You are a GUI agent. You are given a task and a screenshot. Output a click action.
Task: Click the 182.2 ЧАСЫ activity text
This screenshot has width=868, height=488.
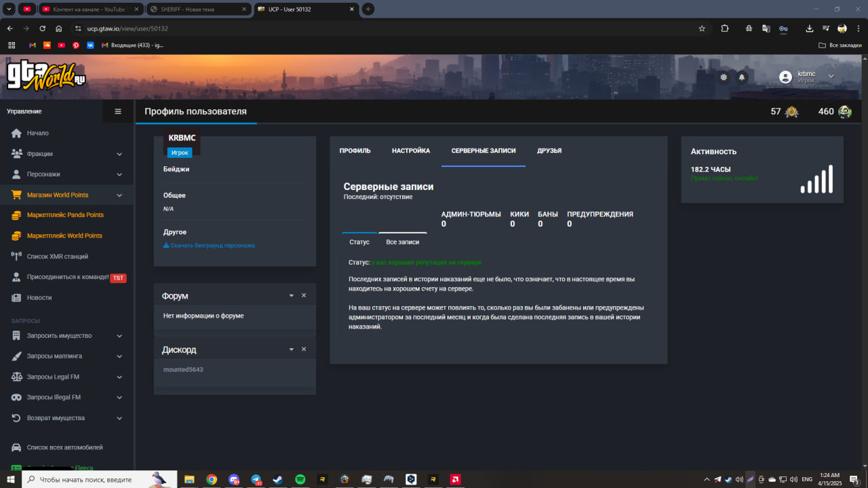(x=711, y=170)
